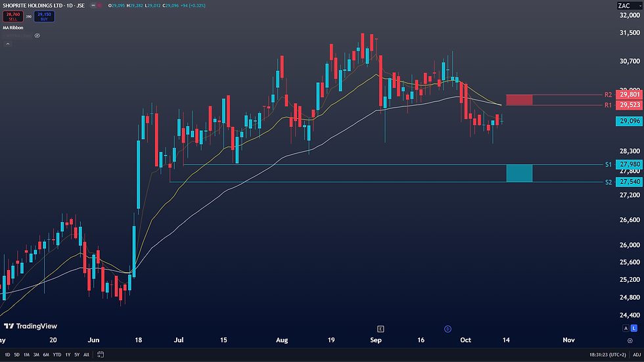Click the R1 29,523 price label
Image resolution: width=644 pixels, height=362 pixels.
click(x=630, y=105)
